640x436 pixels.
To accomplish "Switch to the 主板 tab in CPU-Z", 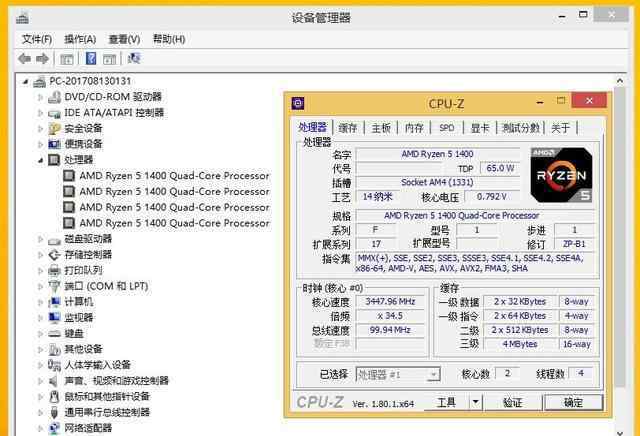I will click(x=381, y=128).
